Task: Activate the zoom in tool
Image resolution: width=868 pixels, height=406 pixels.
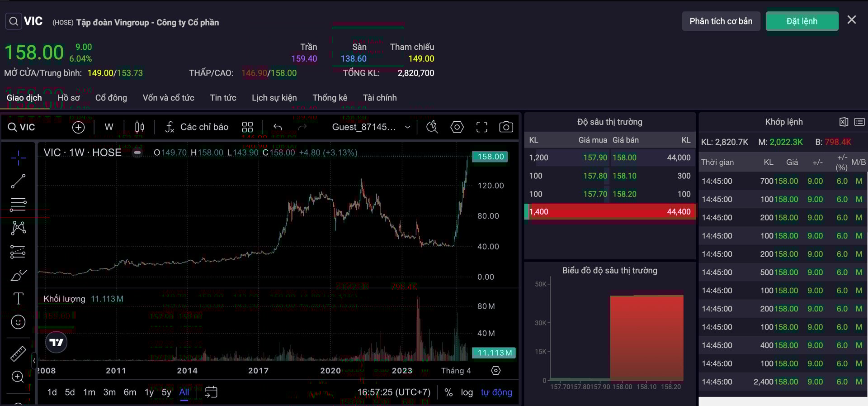Action: pyautogui.click(x=18, y=377)
